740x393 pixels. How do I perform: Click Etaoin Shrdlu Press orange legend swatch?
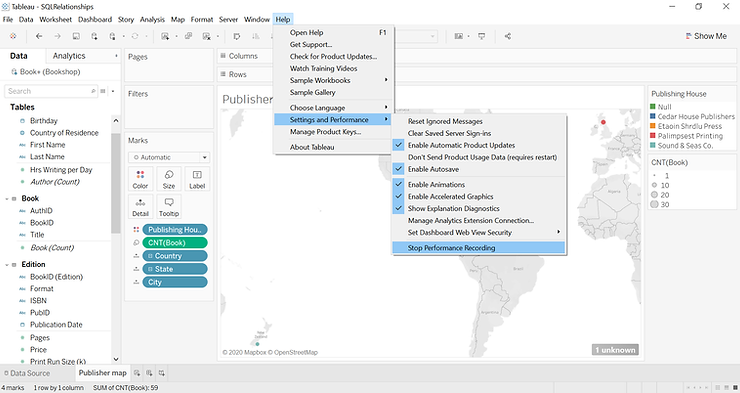pos(653,126)
